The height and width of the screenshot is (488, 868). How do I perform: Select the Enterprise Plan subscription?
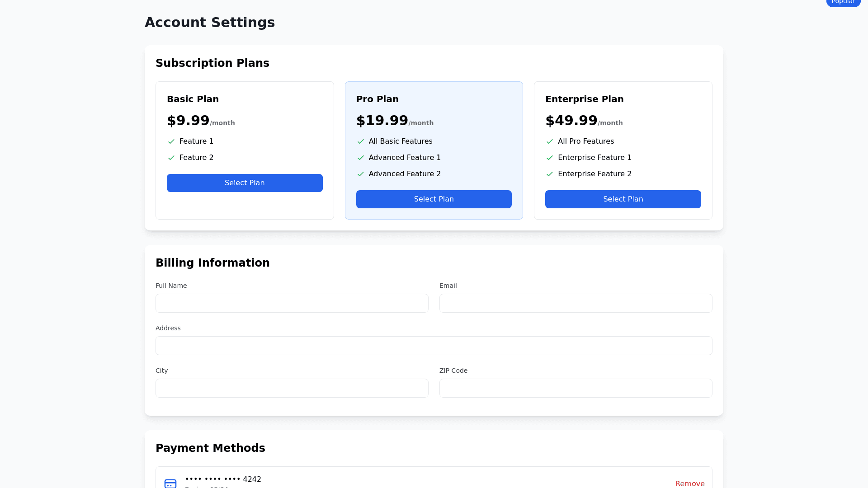point(623,199)
